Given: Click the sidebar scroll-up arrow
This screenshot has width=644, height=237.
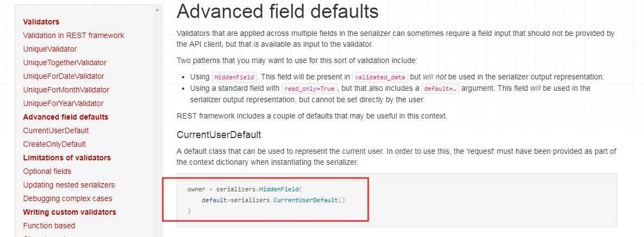Looking at the screenshot, I should pyautogui.click(x=157, y=10).
